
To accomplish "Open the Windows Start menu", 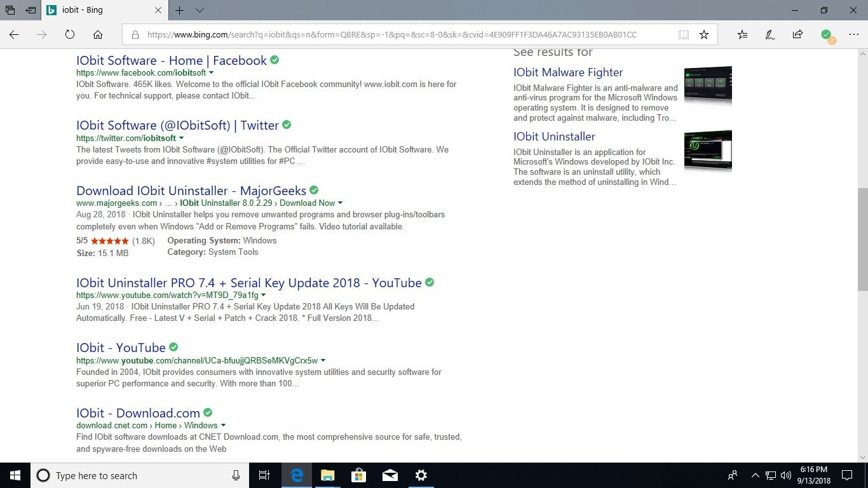I will click(15, 475).
